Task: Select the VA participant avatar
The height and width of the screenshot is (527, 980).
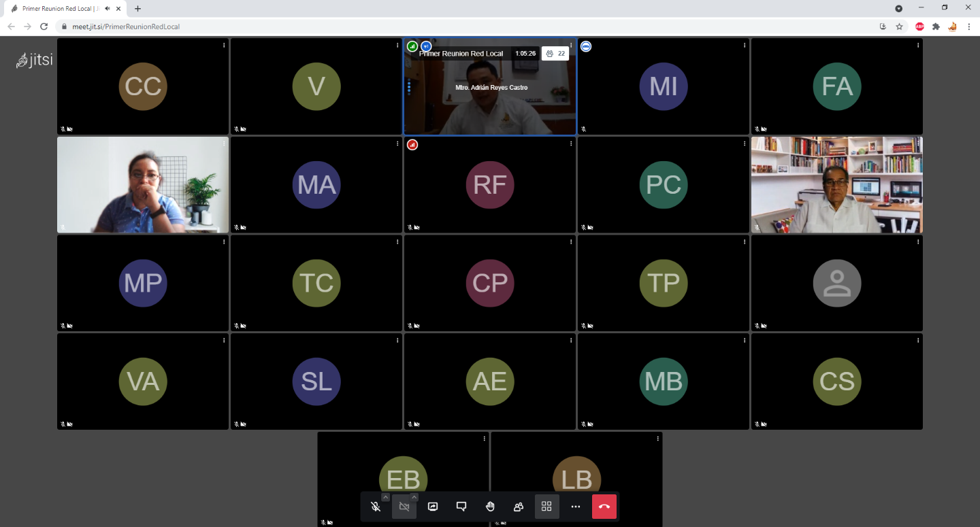Action: [143, 381]
